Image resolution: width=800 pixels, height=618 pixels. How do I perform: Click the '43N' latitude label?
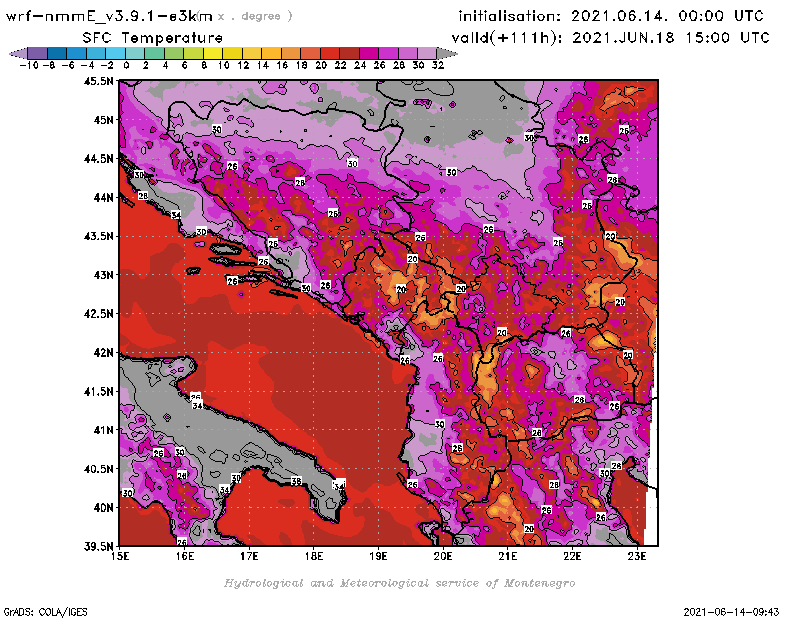pos(103,275)
